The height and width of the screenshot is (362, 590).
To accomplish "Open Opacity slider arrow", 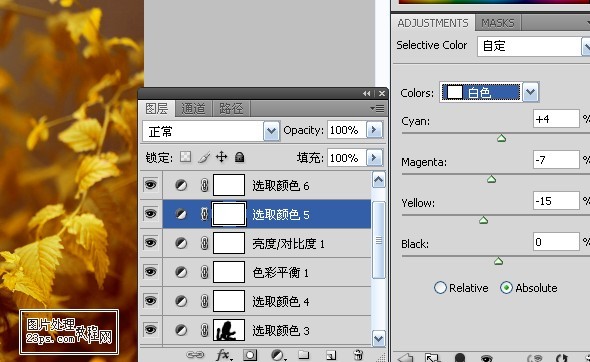I will pos(374,130).
